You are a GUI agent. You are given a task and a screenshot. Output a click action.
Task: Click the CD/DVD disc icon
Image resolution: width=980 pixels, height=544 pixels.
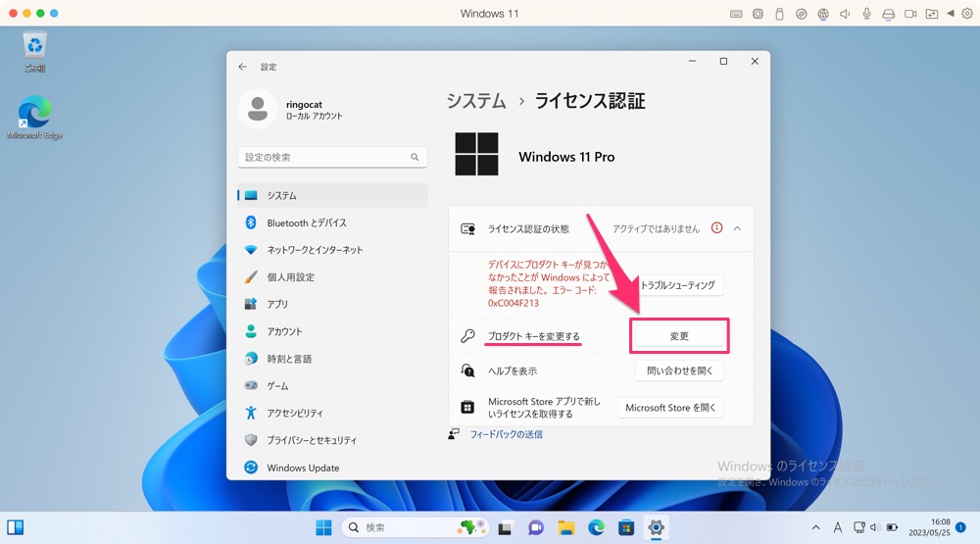tap(802, 14)
